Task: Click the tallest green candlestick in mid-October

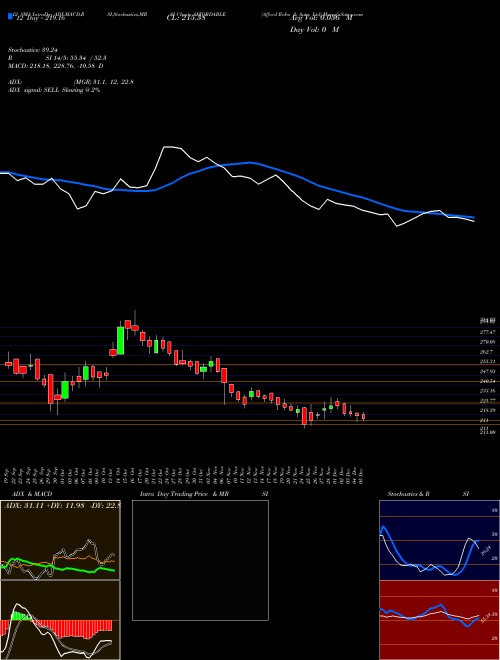Action: [120, 340]
